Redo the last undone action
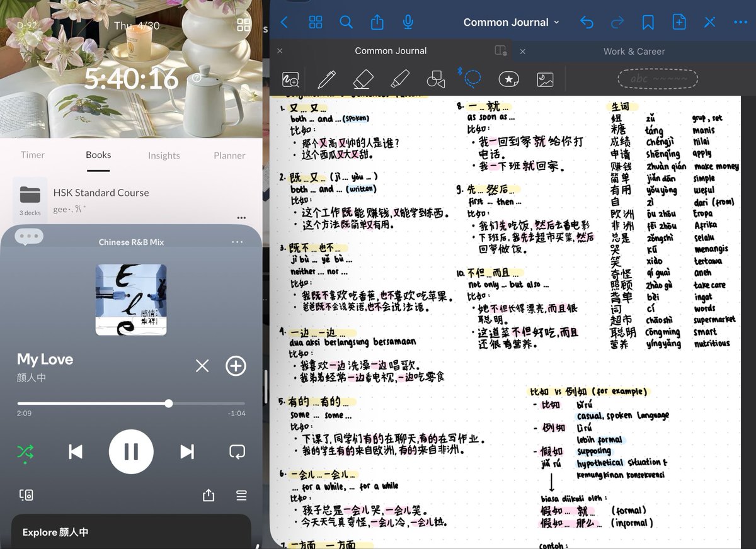This screenshot has width=756, height=549. coord(617,23)
